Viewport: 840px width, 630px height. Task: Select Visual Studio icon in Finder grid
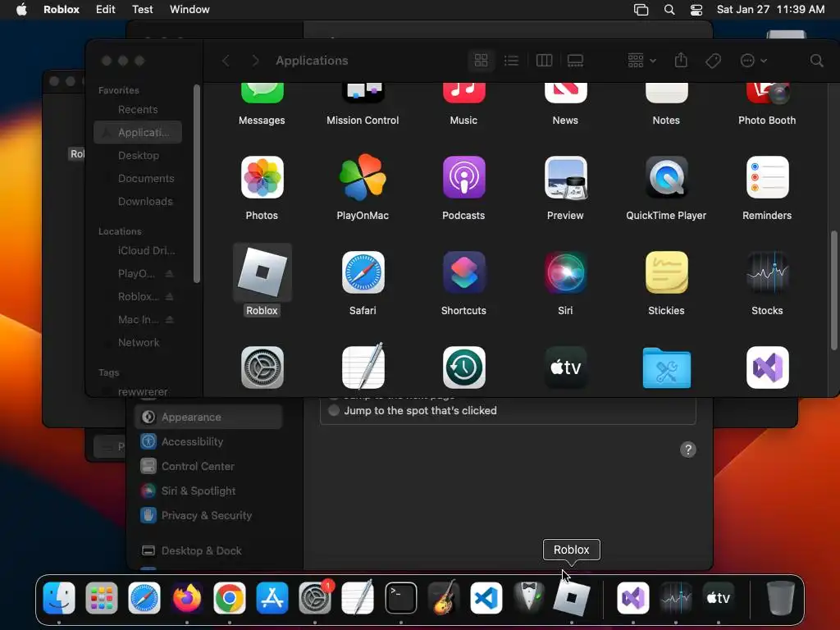767,367
